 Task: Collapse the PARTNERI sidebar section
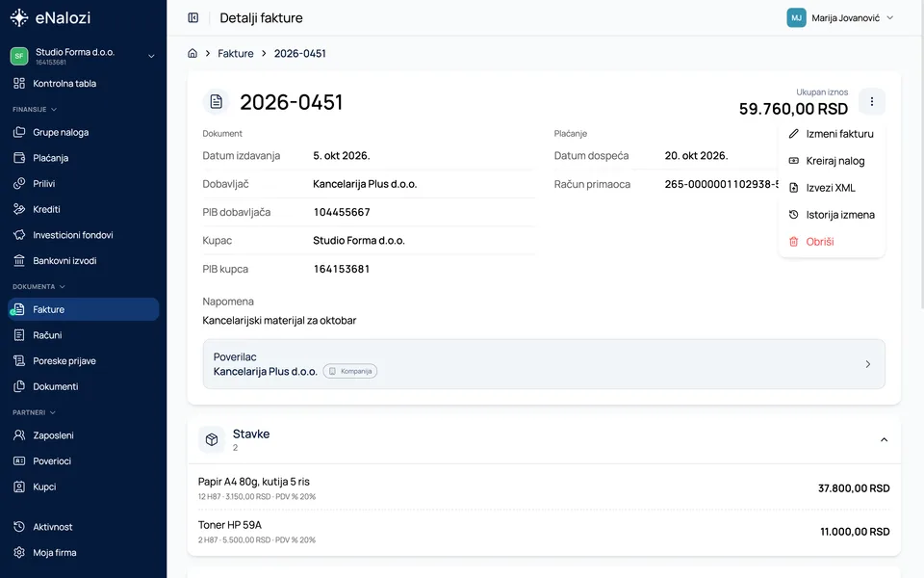(x=52, y=412)
